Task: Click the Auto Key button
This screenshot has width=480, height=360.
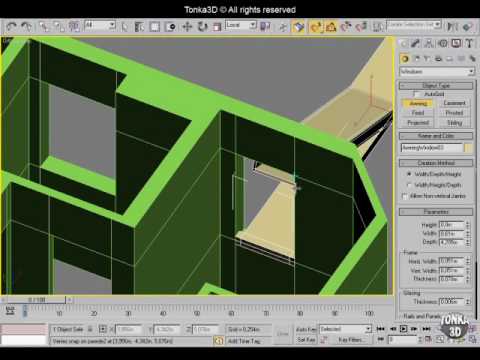Action: (x=306, y=329)
